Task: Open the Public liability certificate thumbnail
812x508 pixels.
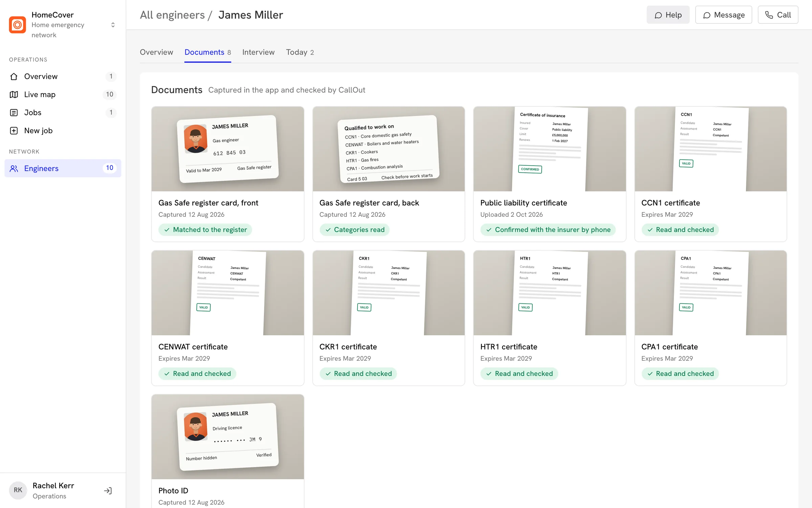Action: coord(550,149)
